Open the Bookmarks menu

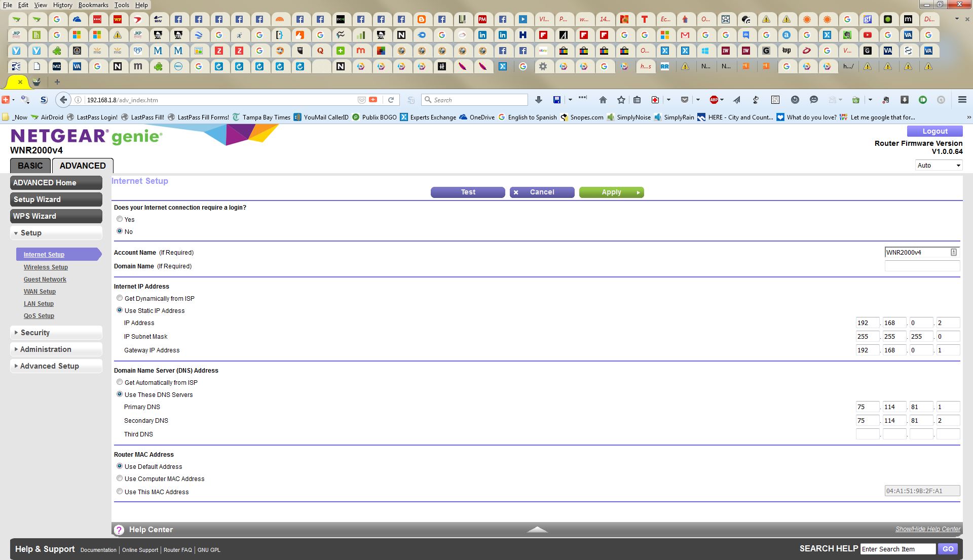pyautogui.click(x=93, y=5)
